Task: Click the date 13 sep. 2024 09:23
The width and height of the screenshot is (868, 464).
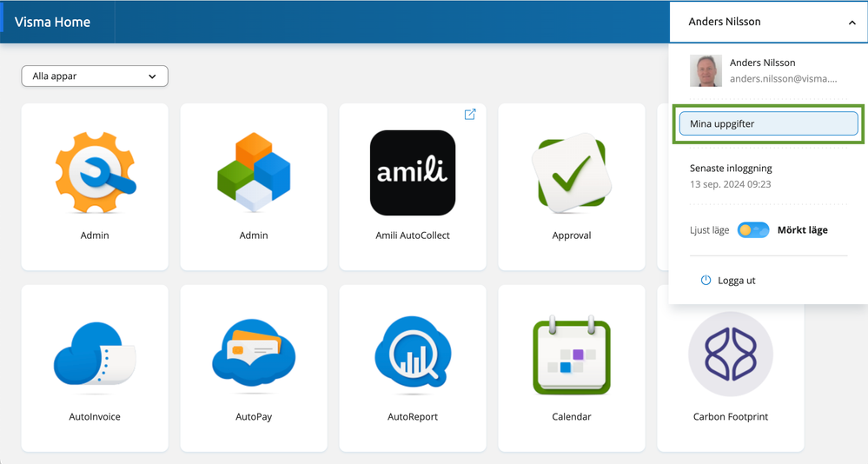Action: tap(730, 184)
